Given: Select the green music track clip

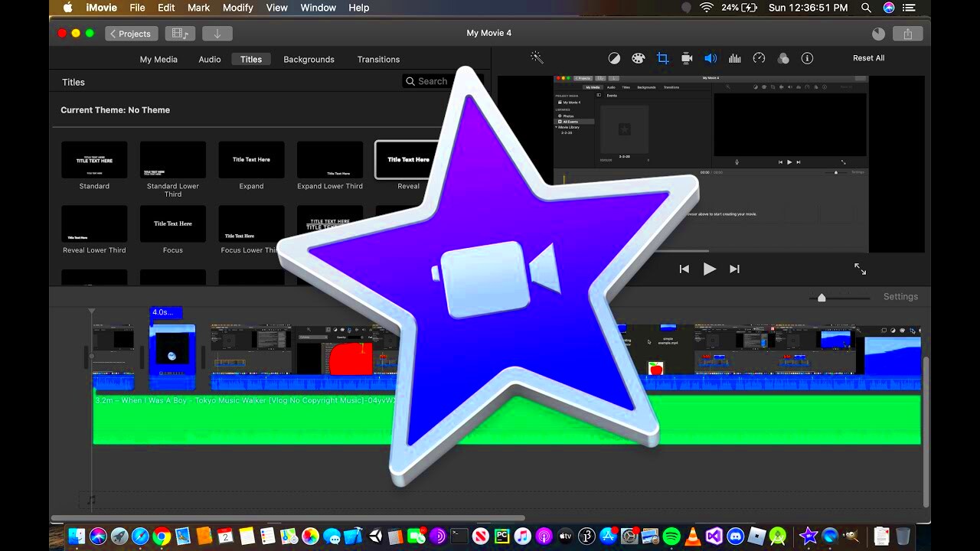Looking at the screenshot, I should (506, 419).
